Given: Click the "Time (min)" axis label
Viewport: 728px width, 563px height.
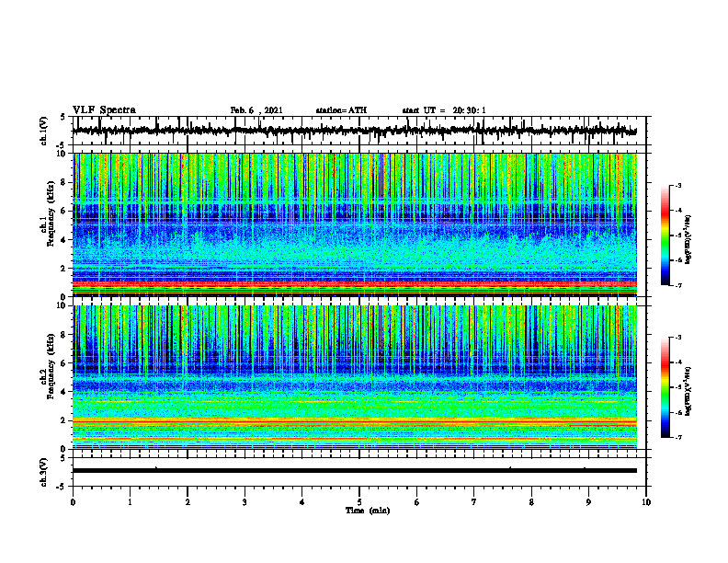Looking at the screenshot, I should 368,511.
